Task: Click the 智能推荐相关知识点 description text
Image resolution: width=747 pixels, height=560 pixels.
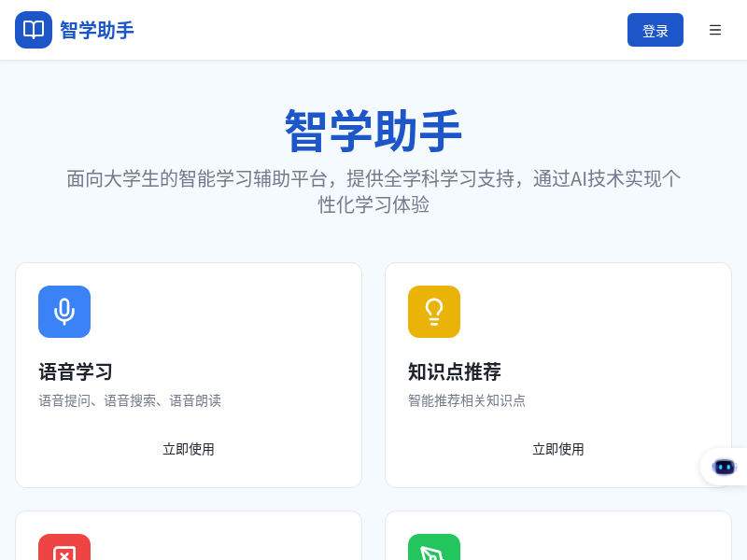Action: [467, 400]
